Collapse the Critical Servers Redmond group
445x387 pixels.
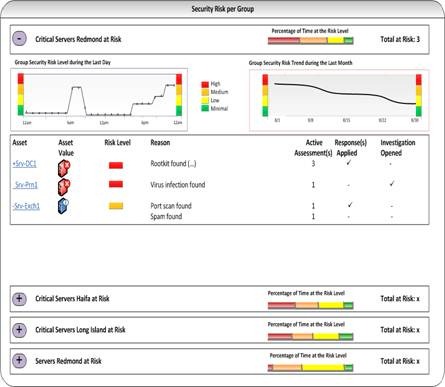[x=19, y=38]
